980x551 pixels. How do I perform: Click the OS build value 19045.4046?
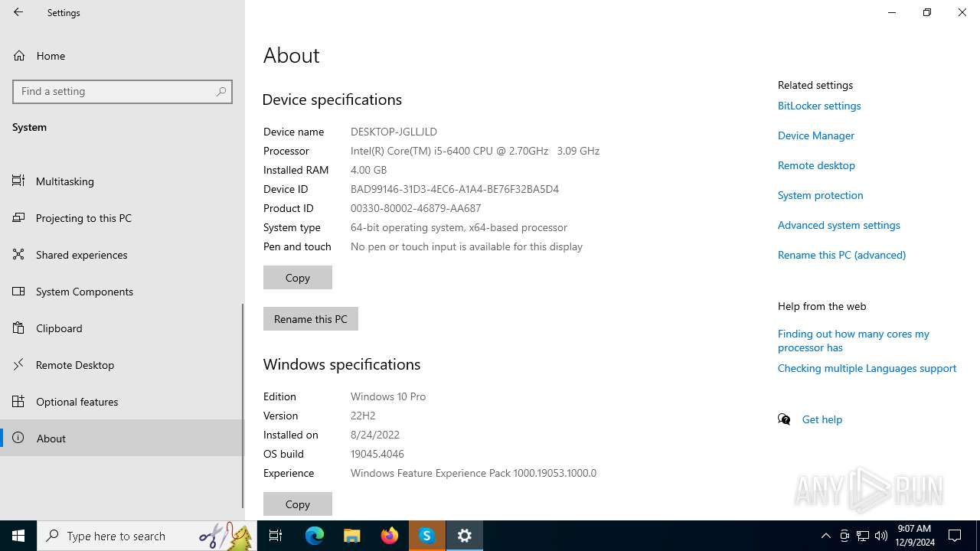[x=377, y=454]
